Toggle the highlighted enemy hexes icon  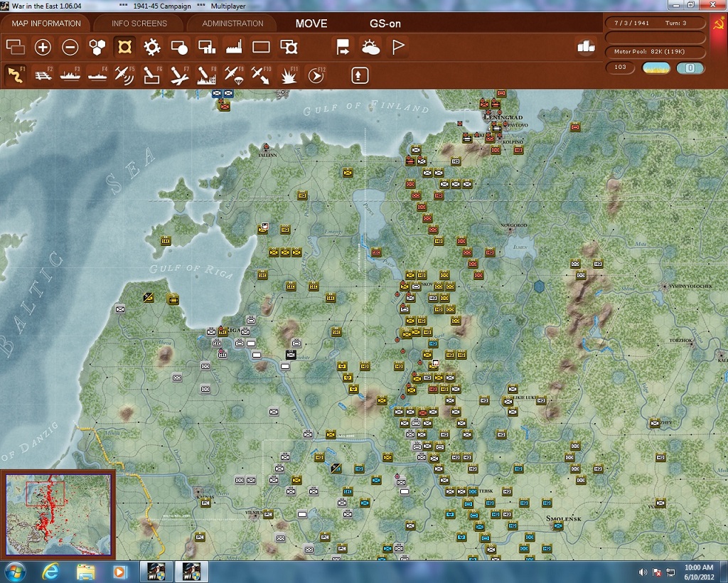point(124,47)
